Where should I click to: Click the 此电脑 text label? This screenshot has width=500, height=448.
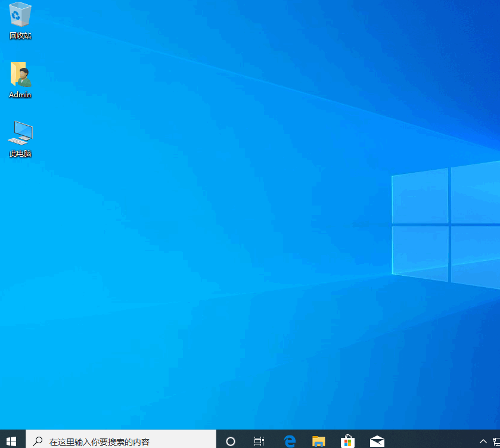click(20, 154)
